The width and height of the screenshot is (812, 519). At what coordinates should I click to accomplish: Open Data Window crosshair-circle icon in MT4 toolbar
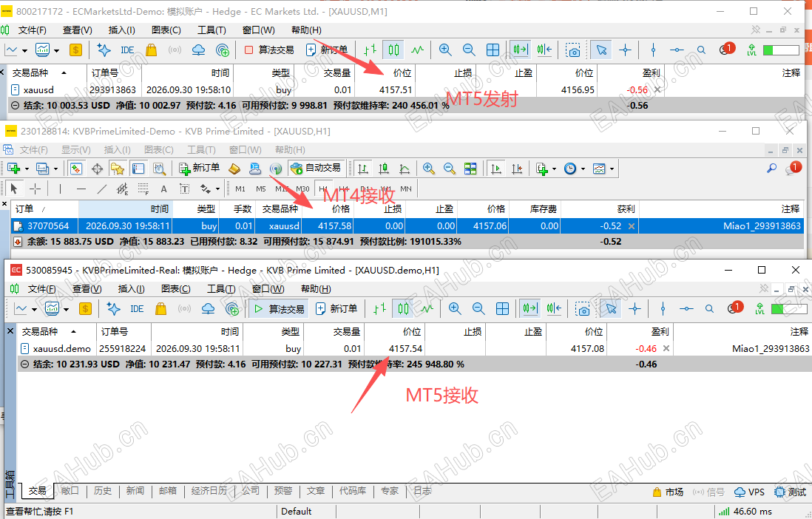coord(97,169)
